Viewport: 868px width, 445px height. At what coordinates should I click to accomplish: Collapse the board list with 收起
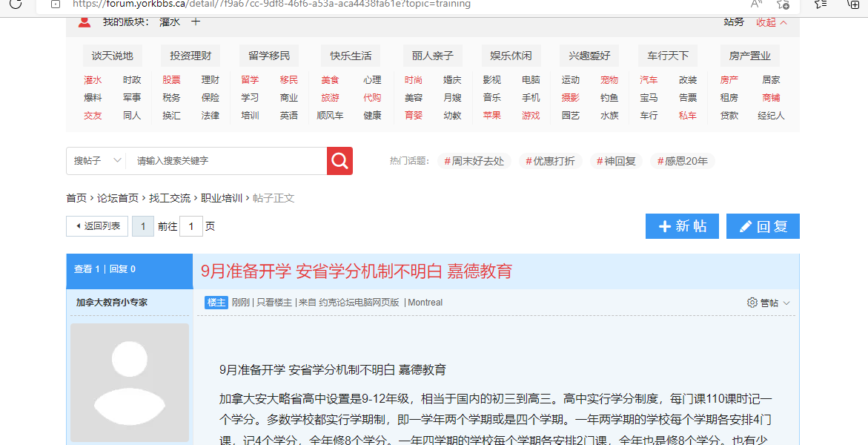point(771,22)
